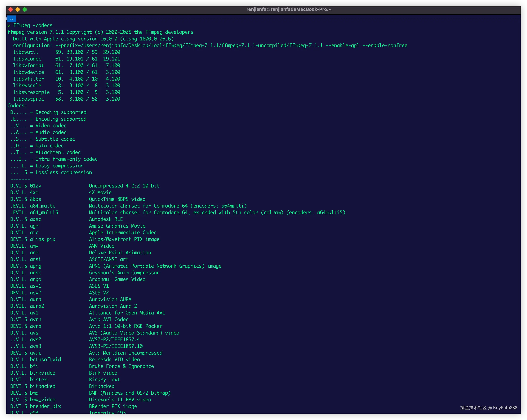Click the red close traffic-light button
The height and width of the screenshot is (420, 527).
click(x=10, y=9)
